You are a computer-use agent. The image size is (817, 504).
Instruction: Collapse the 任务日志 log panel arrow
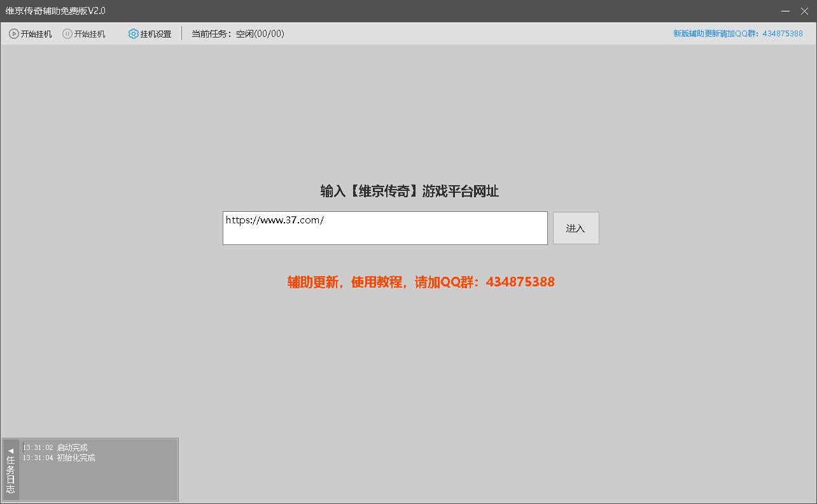tap(11, 451)
